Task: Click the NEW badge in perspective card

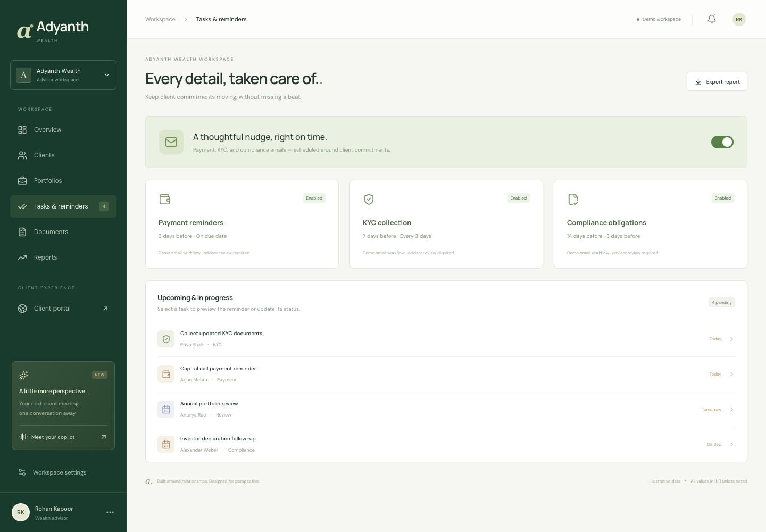Action: click(99, 375)
